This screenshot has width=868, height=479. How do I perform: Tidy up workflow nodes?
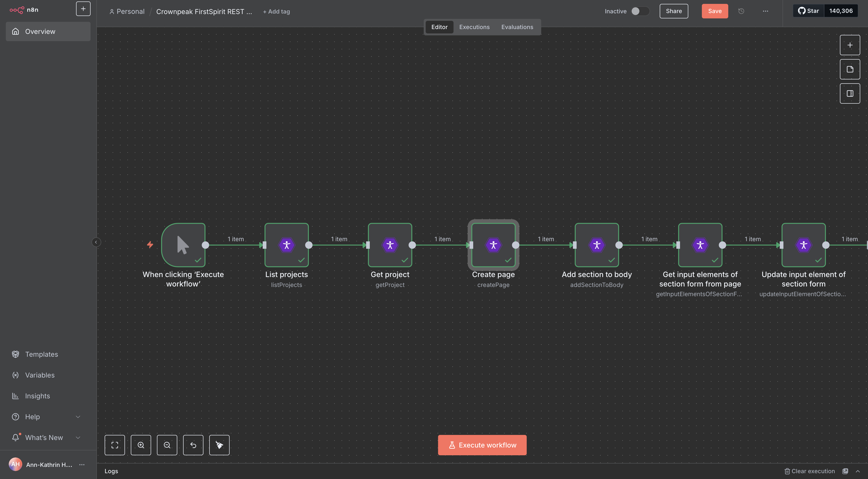tap(219, 445)
